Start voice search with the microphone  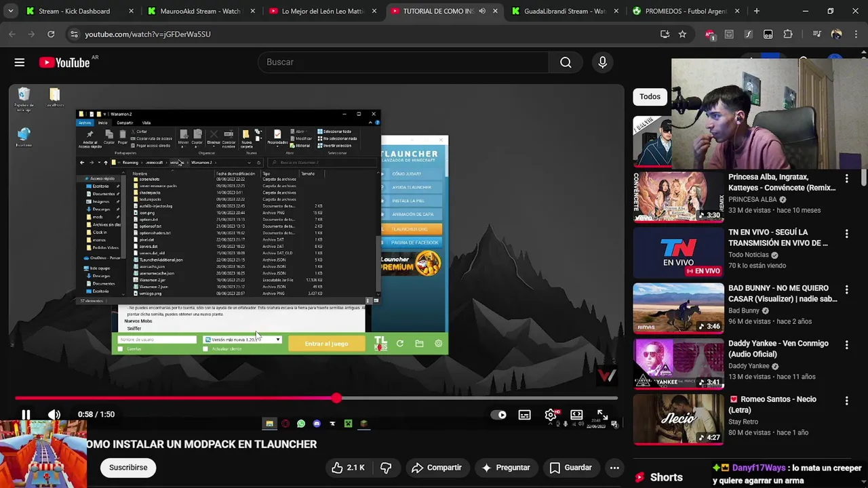pos(602,62)
